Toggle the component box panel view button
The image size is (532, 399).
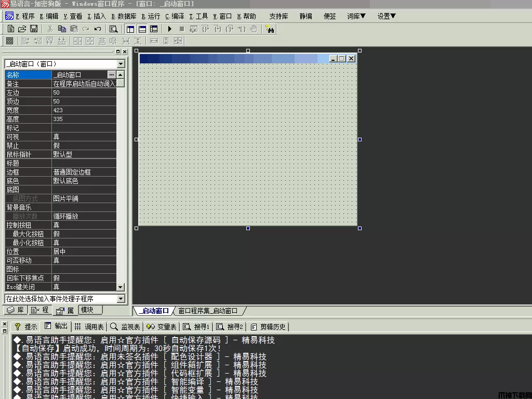pyautogui.click(x=153, y=29)
